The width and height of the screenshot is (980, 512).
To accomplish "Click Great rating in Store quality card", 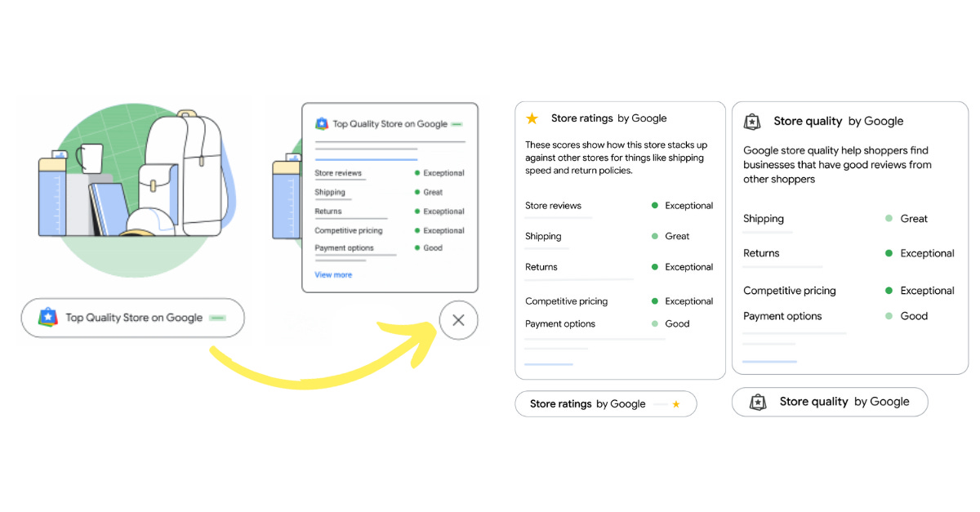I will [x=914, y=219].
